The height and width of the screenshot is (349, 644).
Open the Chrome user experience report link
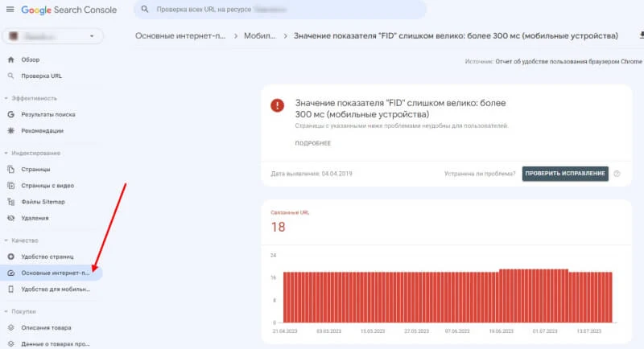[x=568, y=61]
